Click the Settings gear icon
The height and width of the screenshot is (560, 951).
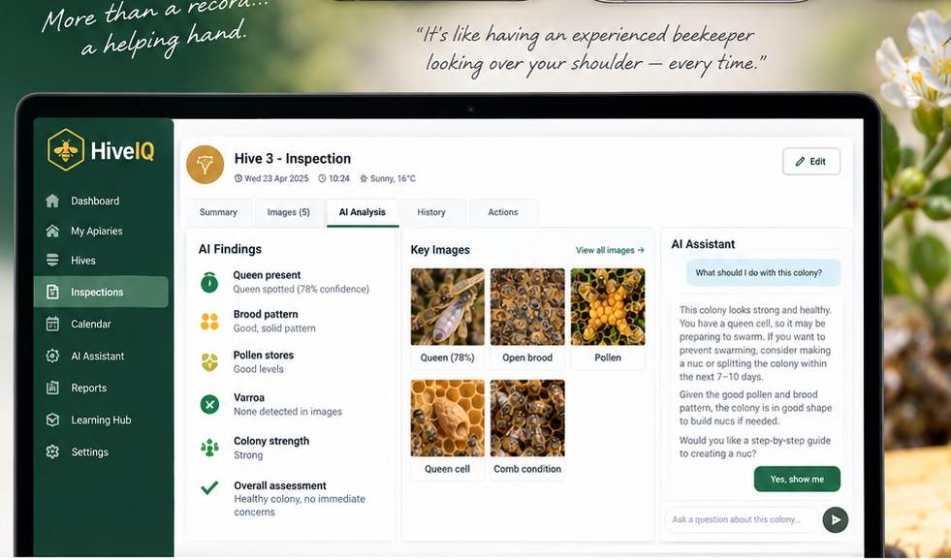pyautogui.click(x=52, y=451)
